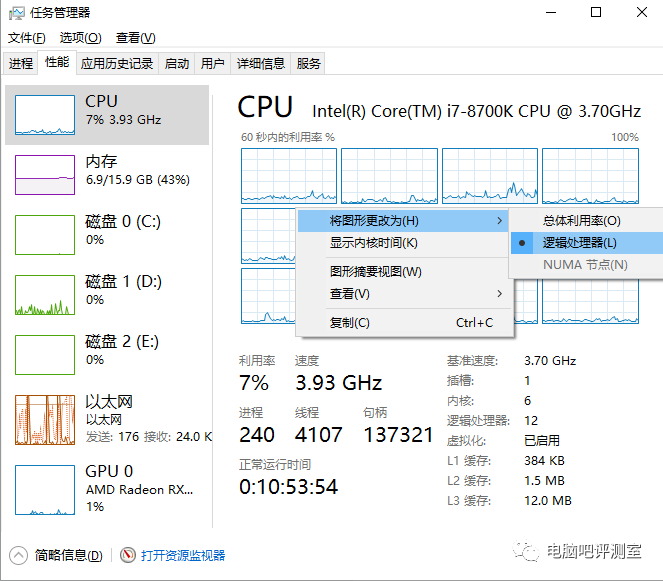Expand 将图形更改为(H) submenu
The width and height of the screenshot is (663, 581).
(403, 221)
